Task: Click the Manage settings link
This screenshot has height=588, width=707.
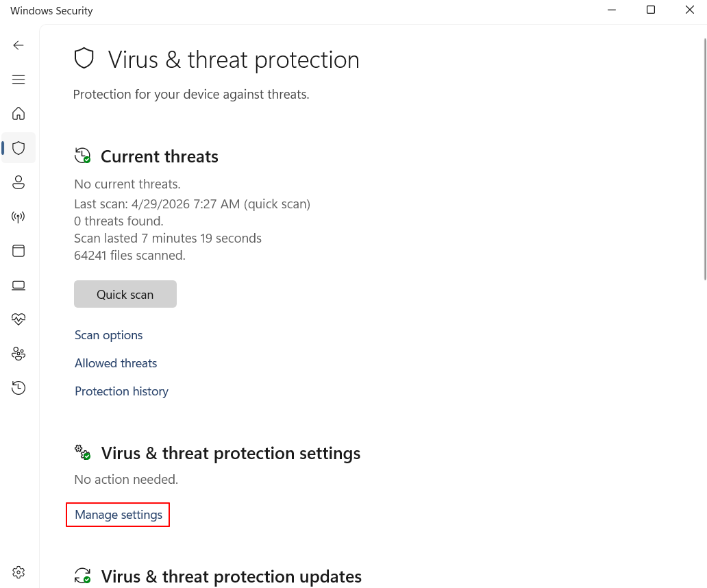Action: pos(119,515)
